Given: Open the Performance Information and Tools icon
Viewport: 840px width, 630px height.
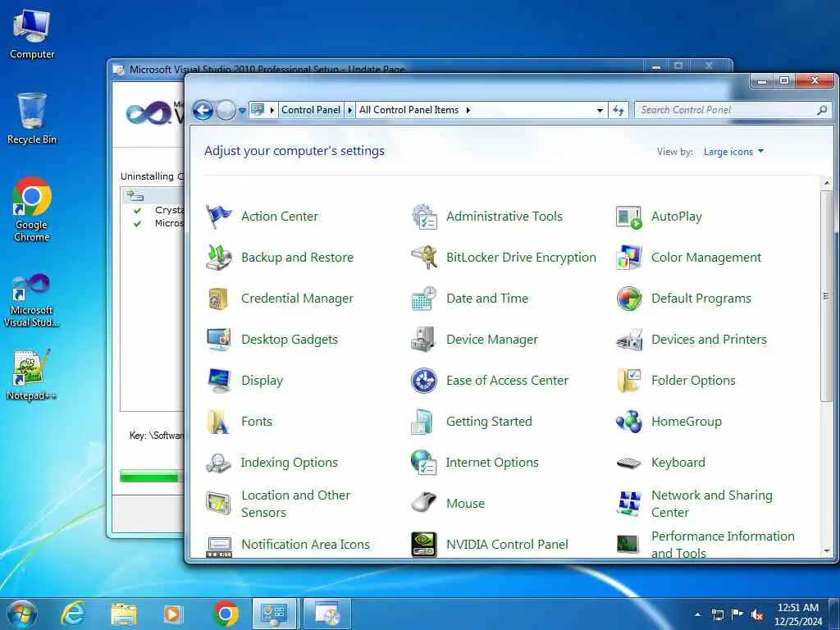Looking at the screenshot, I should coord(629,545).
